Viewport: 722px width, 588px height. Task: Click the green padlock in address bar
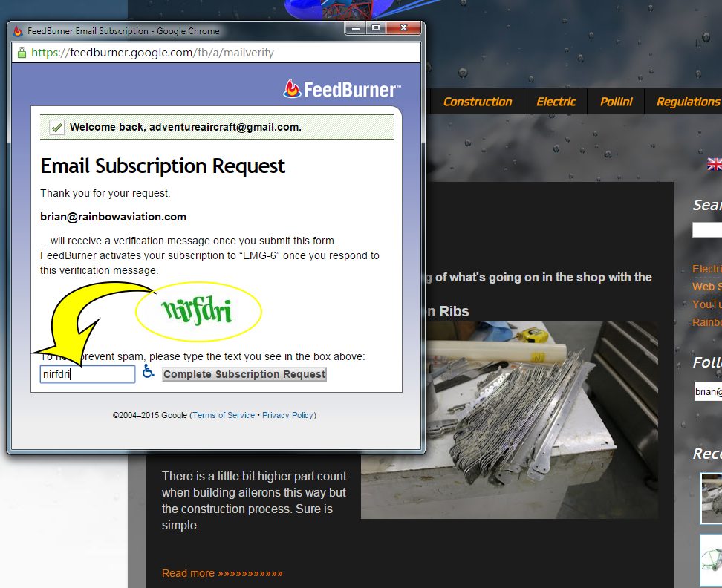pos(22,53)
